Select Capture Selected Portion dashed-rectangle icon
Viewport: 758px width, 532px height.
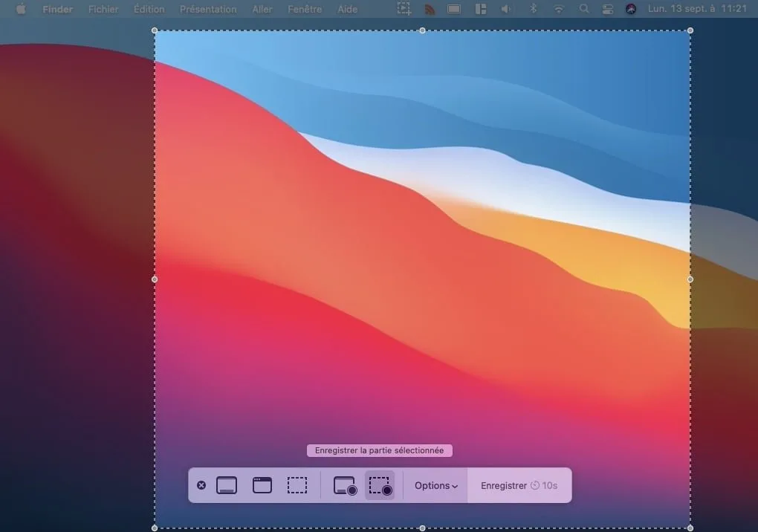point(297,485)
